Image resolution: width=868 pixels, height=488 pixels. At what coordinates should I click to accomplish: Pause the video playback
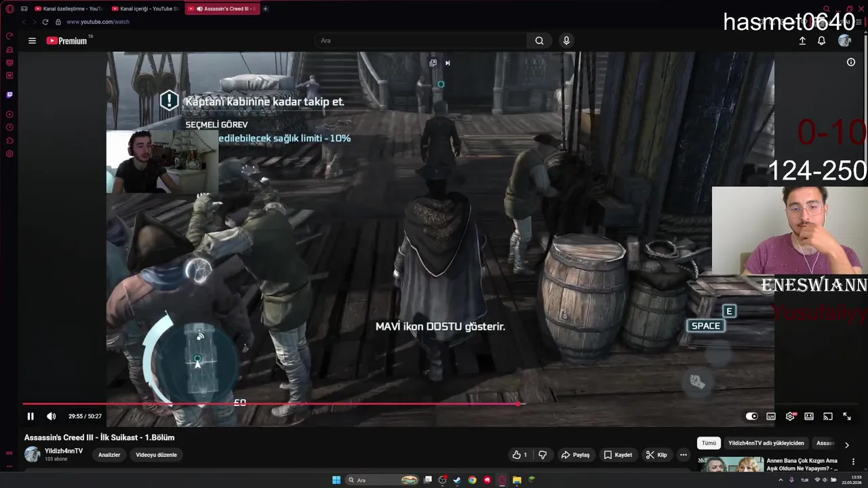click(x=31, y=416)
